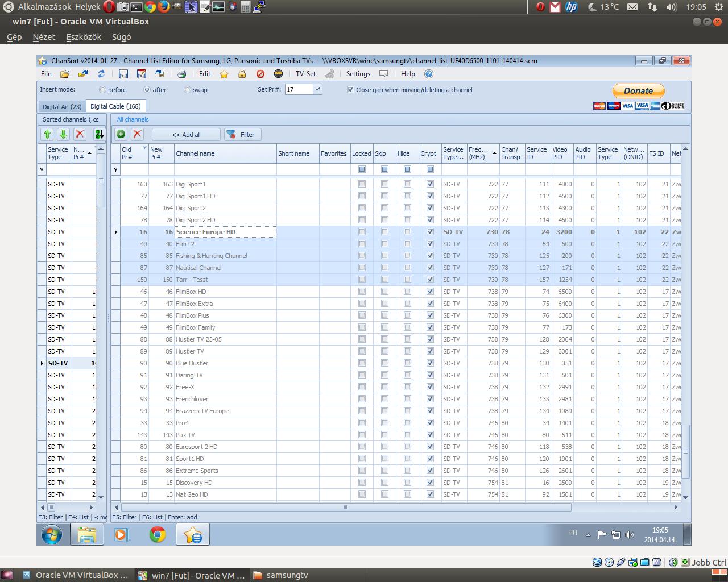
Task: Sort by the Freq (MHz) column header
Action: point(483,153)
